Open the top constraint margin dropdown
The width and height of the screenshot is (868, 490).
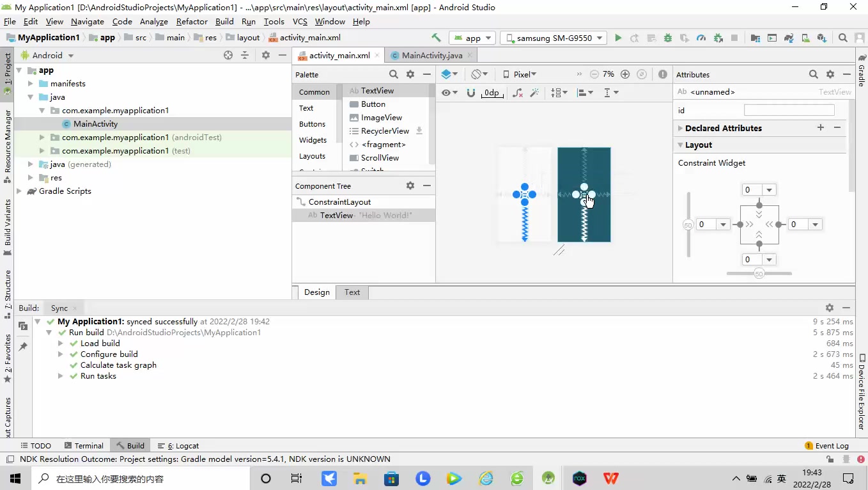[x=770, y=190]
